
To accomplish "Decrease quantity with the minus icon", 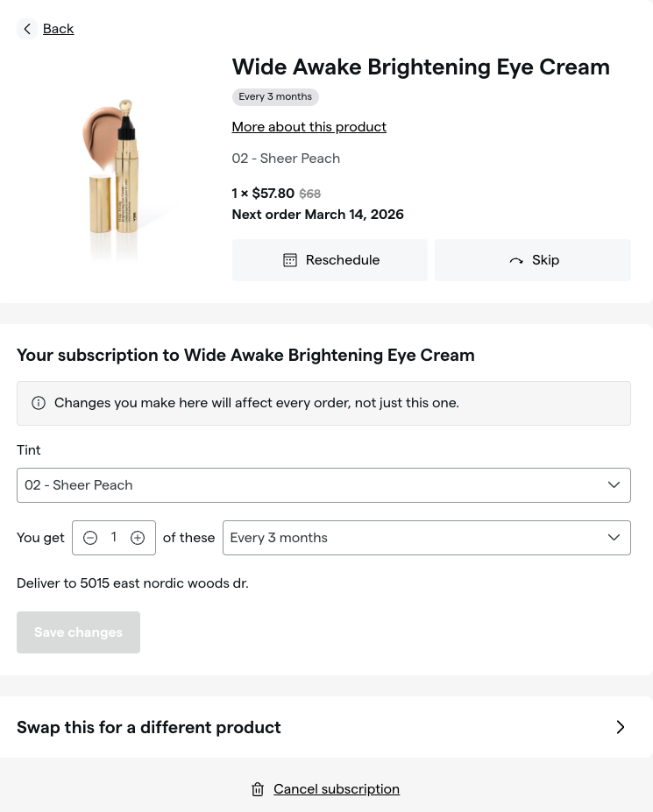I will click(90, 538).
